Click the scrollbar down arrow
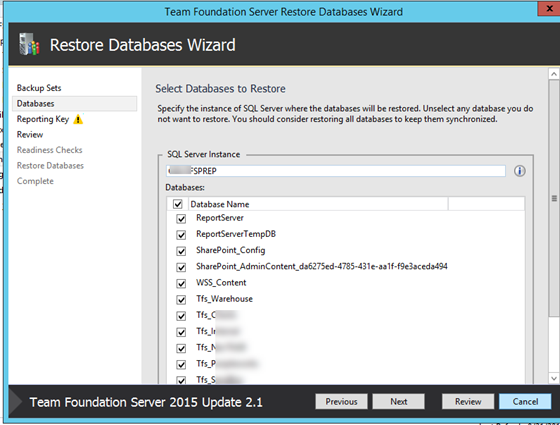Screen dimensions: 560x425 (x=554, y=378)
